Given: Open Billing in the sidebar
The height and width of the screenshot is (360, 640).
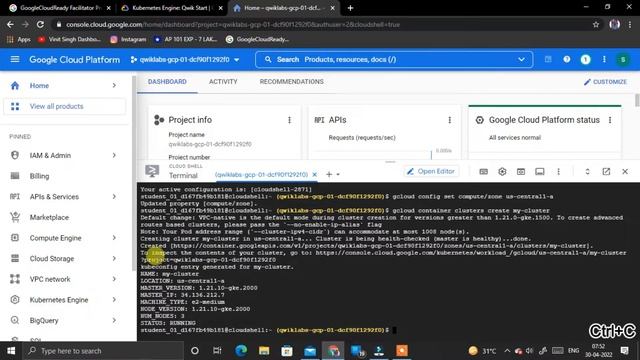Looking at the screenshot, I should coord(39,176).
